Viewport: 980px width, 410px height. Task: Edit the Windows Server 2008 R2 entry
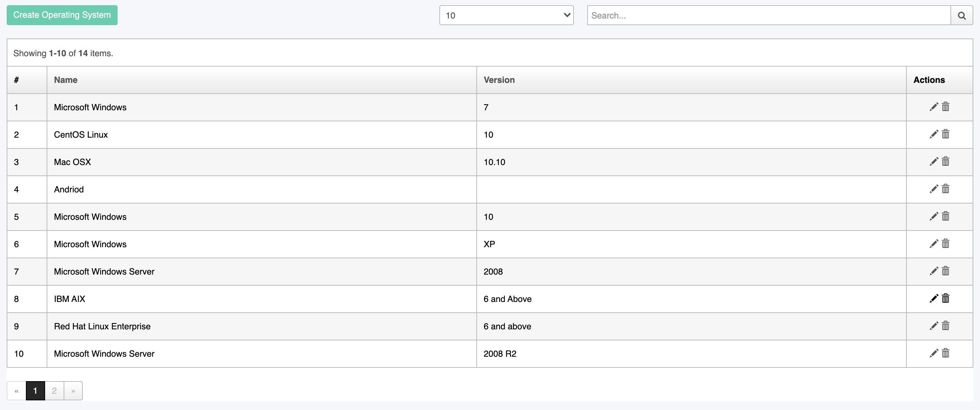pyautogui.click(x=933, y=354)
